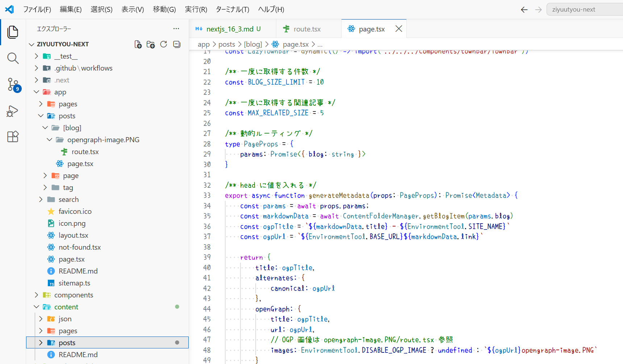Click the '[blog]' breadcrumb segment

[x=253, y=44]
